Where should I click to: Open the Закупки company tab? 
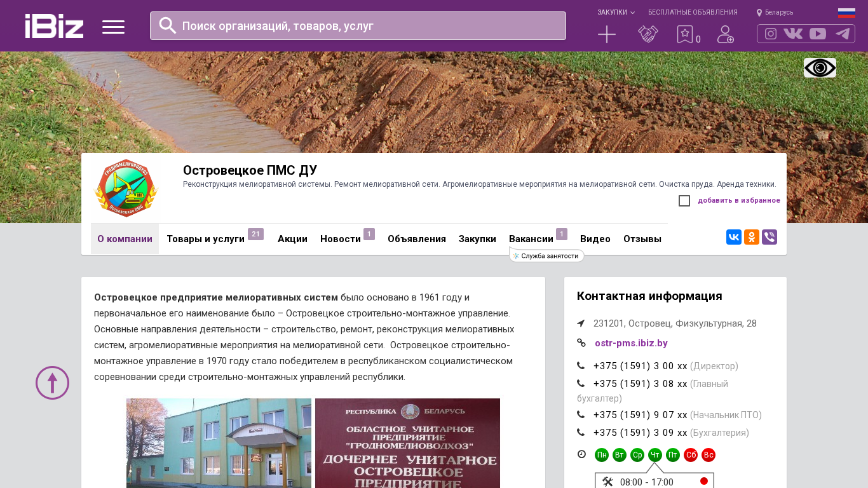(x=477, y=239)
